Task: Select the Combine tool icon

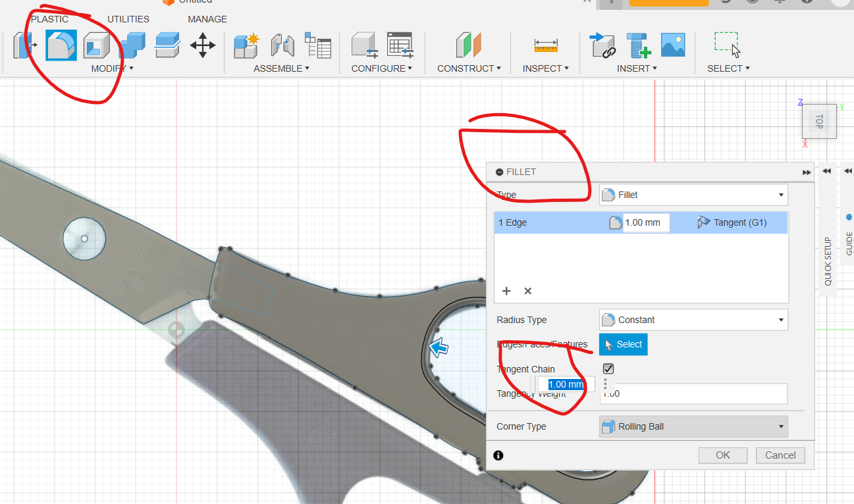Action: click(132, 45)
